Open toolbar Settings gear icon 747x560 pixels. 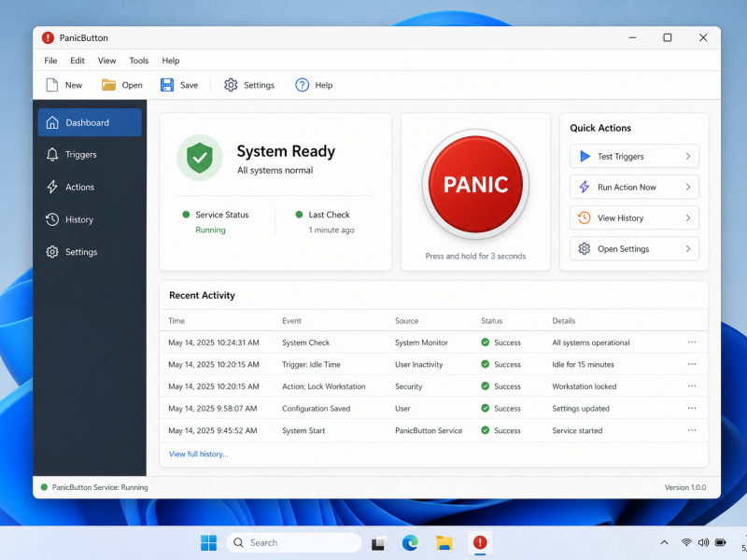pos(231,85)
